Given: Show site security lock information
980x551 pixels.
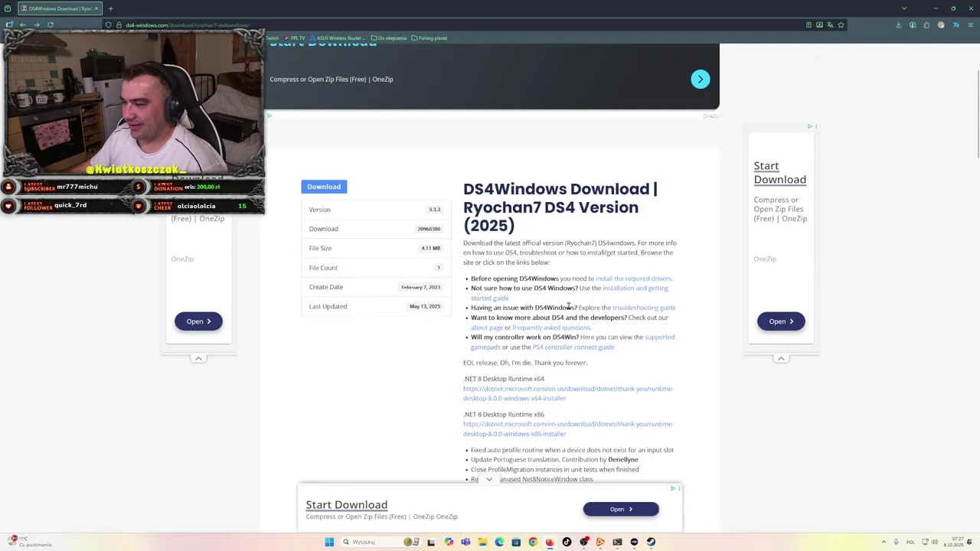Looking at the screenshot, I should coord(118,25).
